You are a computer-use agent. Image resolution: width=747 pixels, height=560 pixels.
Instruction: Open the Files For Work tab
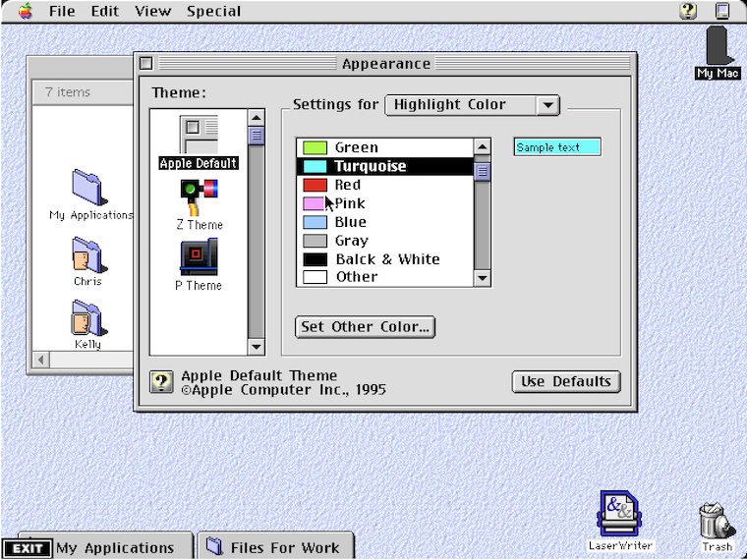pyautogui.click(x=276, y=546)
